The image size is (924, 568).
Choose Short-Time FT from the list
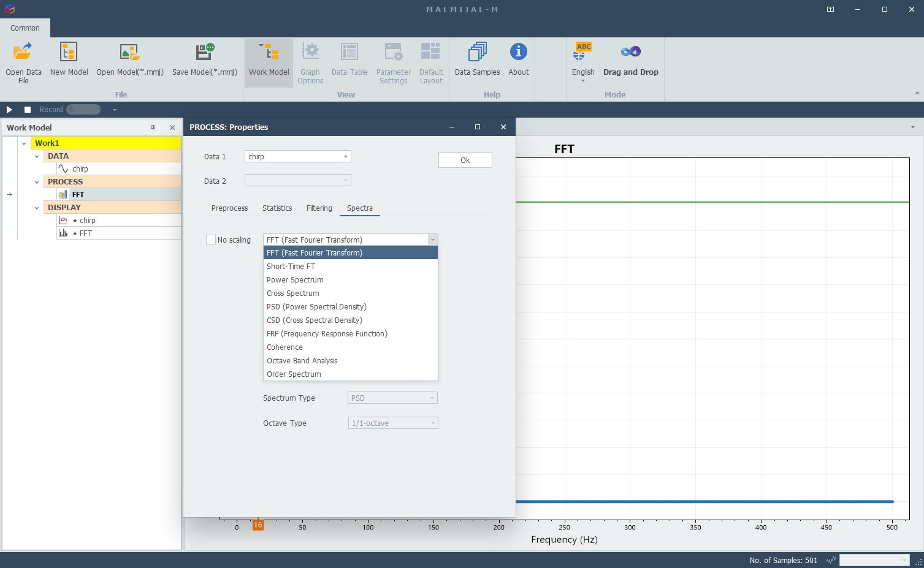click(351, 266)
